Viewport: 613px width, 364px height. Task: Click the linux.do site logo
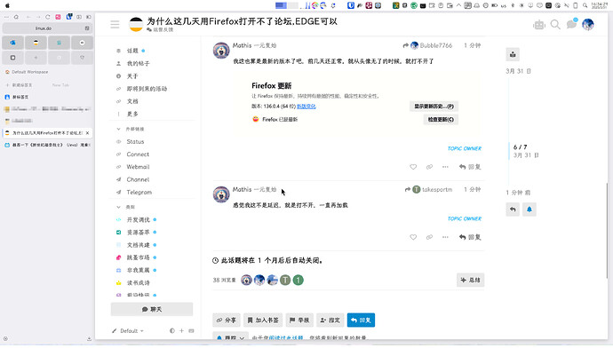click(x=136, y=24)
